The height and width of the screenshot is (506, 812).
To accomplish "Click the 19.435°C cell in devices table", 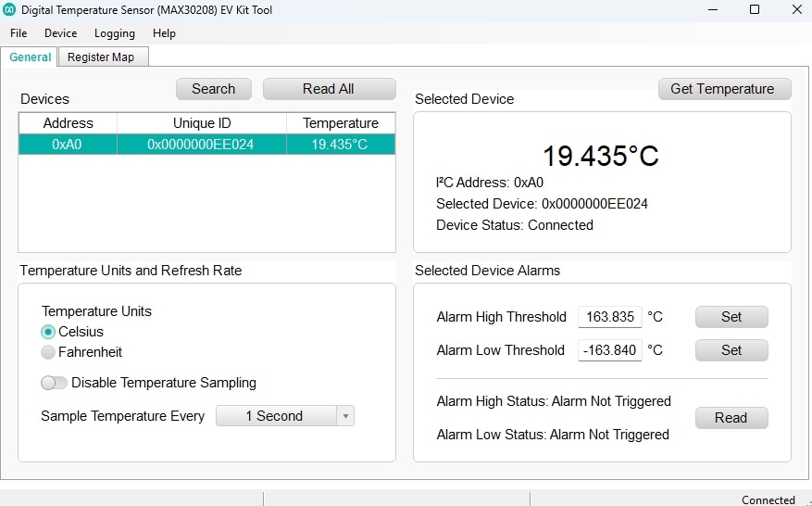I will click(x=340, y=145).
